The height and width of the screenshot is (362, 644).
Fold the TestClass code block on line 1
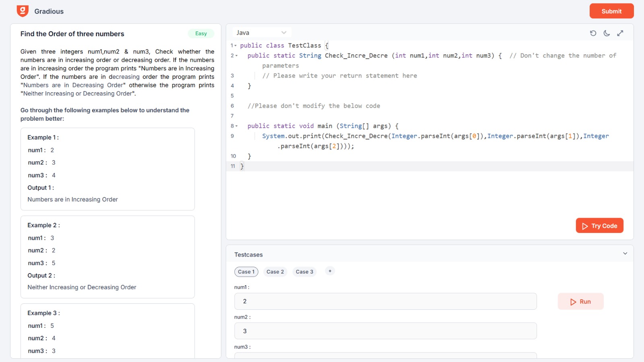pyautogui.click(x=236, y=46)
